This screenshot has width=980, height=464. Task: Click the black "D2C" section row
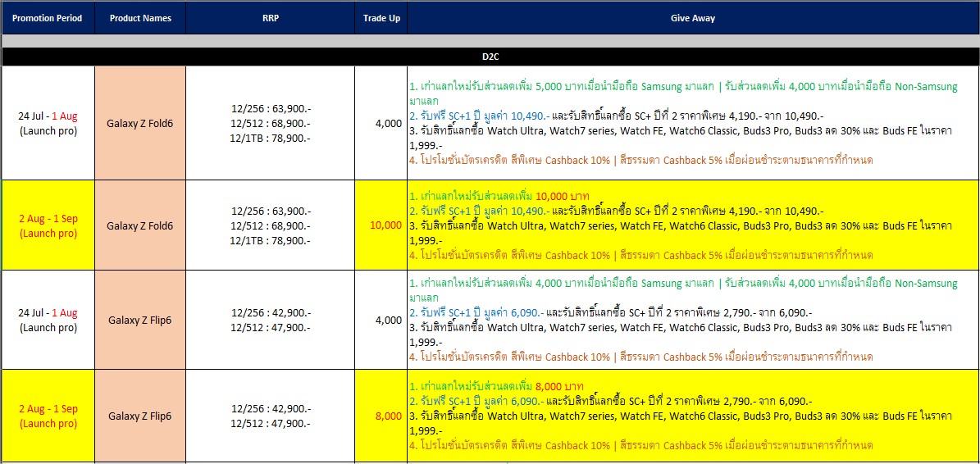(x=490, y=57)
